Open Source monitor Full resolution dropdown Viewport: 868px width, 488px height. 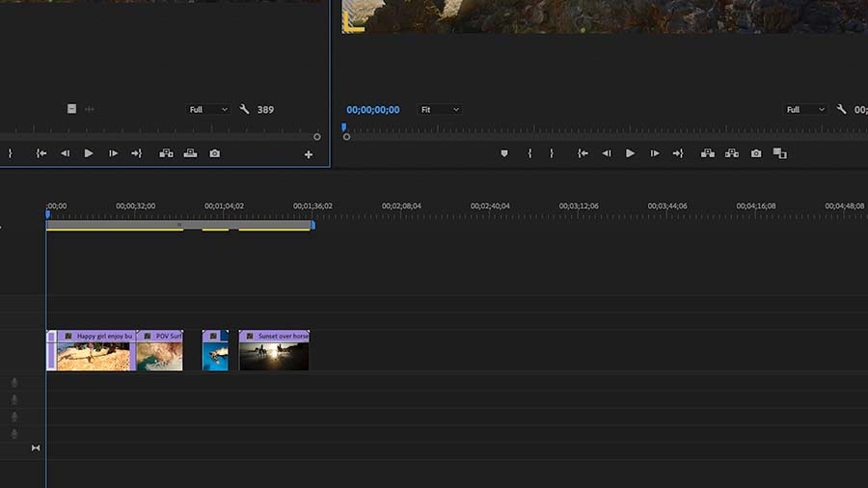(x=208, y=110)
